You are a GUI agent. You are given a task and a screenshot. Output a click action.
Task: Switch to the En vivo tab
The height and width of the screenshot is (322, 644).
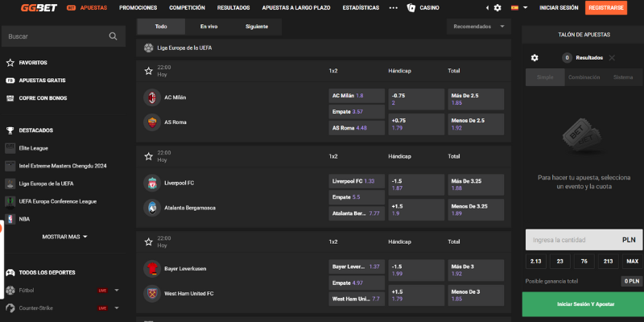coord(209,27)
